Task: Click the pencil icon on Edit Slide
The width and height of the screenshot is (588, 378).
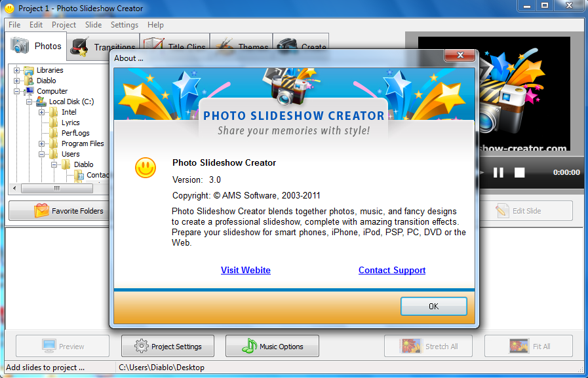Action: 502,210
